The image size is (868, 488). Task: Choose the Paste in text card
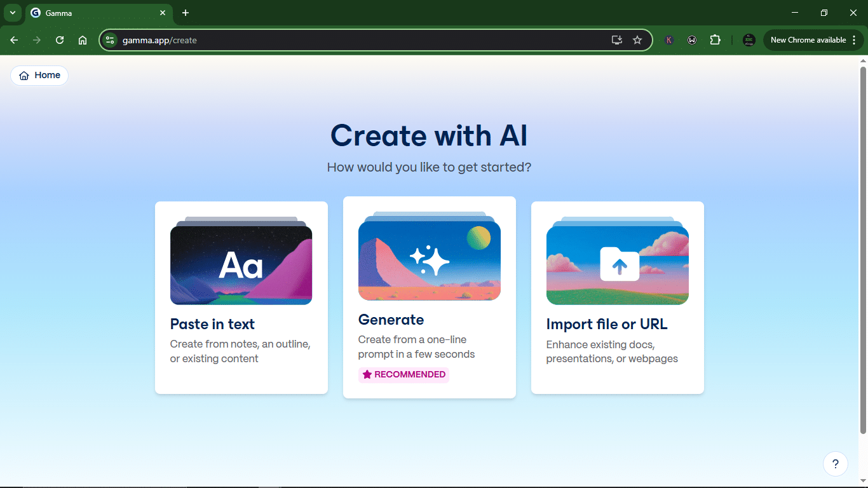click(241, 298)
